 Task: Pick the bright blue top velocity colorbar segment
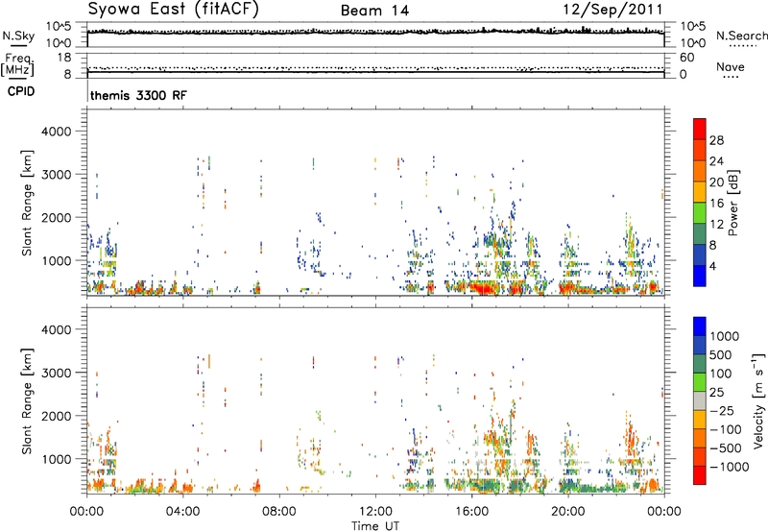pos(700,326)
